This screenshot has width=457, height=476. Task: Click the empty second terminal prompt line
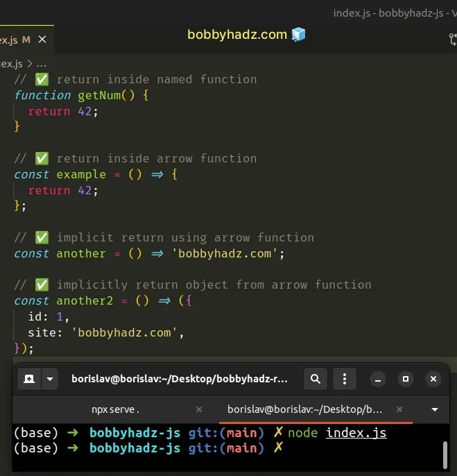148,448
